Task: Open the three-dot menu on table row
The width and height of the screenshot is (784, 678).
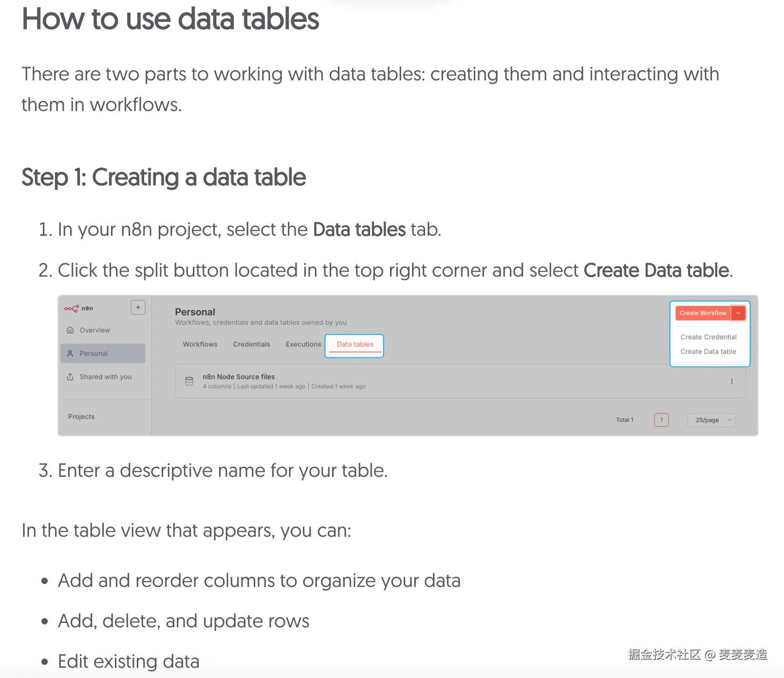Action: [x=731, y=381]
